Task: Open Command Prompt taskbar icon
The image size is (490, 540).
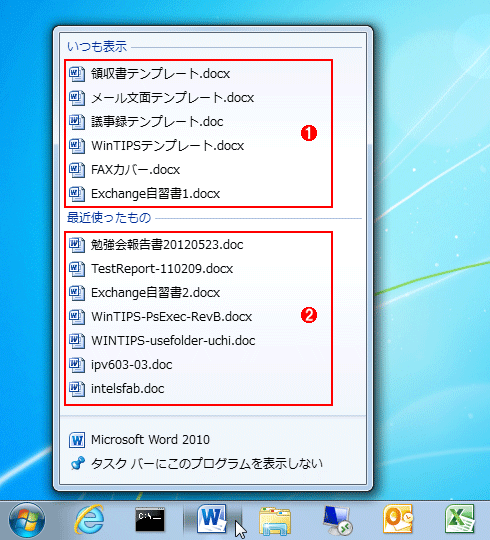Action: click(150, 519)
